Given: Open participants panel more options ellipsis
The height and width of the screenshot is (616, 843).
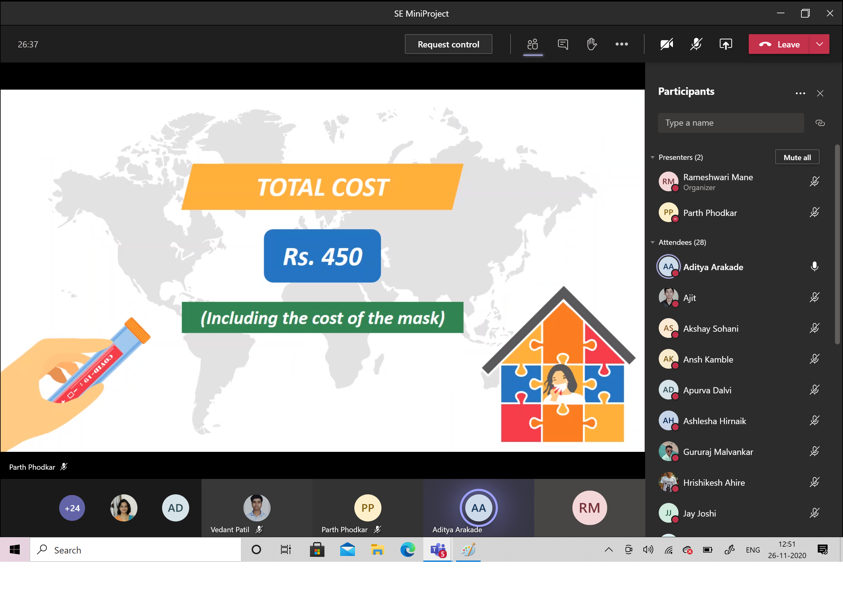Looking at the screenshot, I should [x=800, y=93].
